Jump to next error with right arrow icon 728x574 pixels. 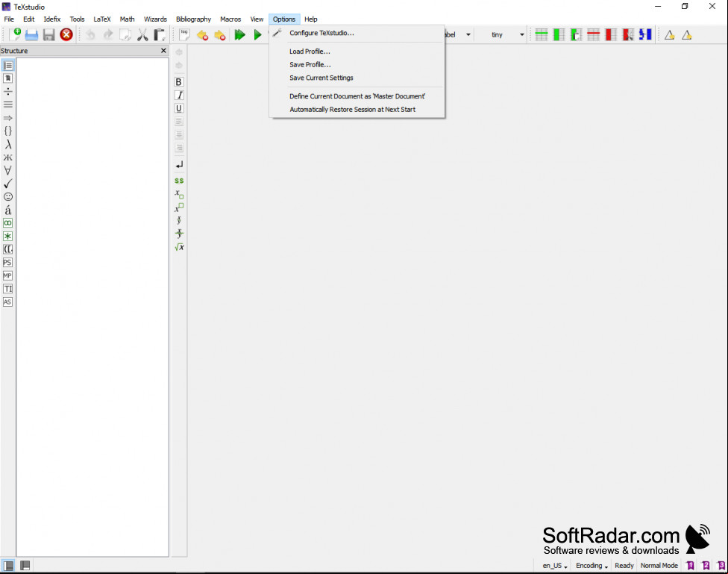point(220,35)
